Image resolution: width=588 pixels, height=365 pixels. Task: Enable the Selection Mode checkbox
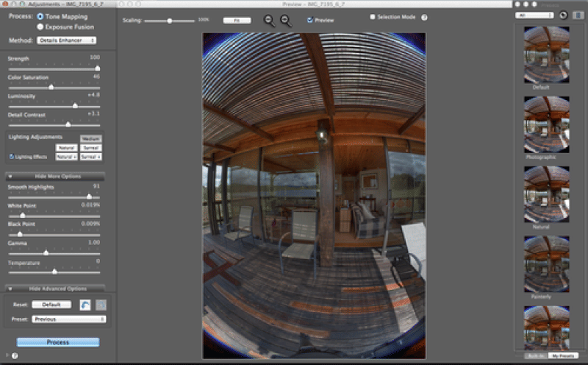click(x=373, y=17)
